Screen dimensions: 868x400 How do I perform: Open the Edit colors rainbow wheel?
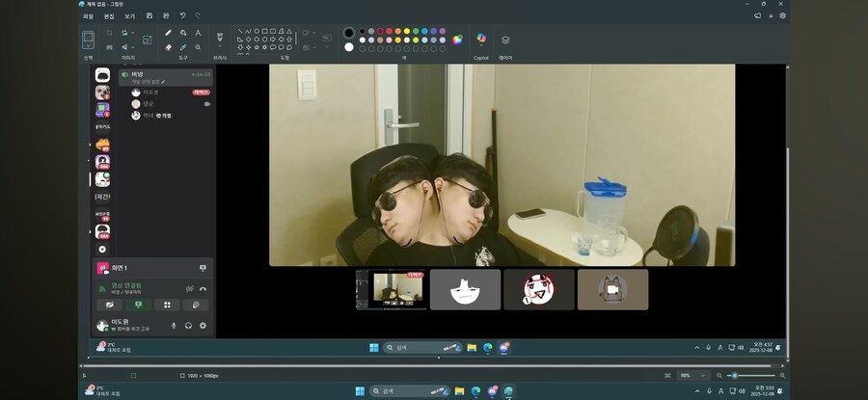pos(457,40)
